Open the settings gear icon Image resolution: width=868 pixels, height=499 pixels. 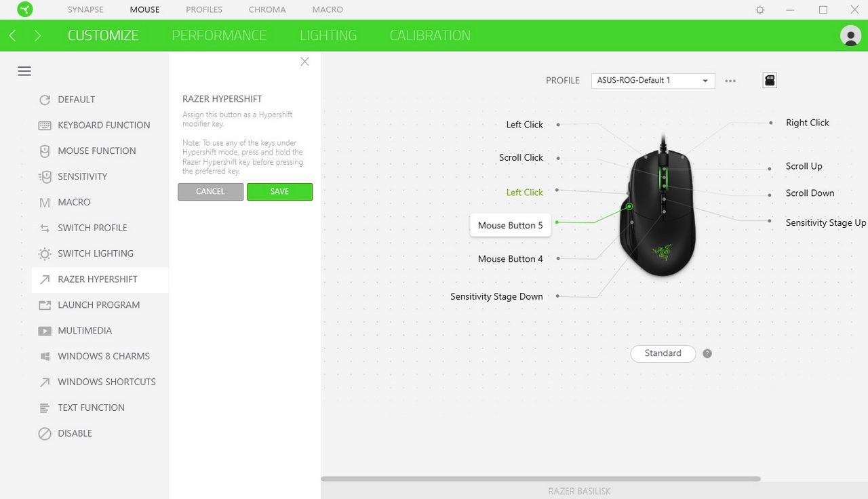[x=760, y=10]
